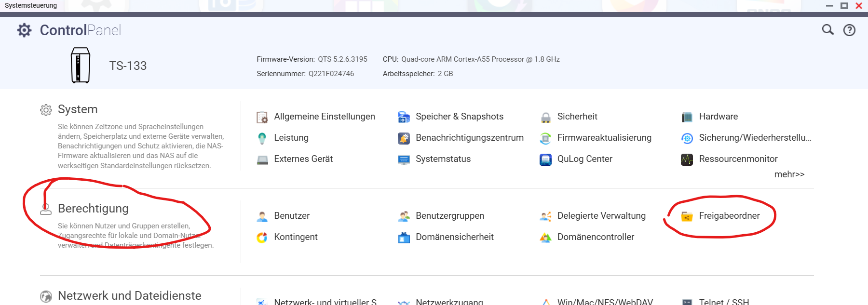Click the Kontingent icon

click(x=262, y=238)
